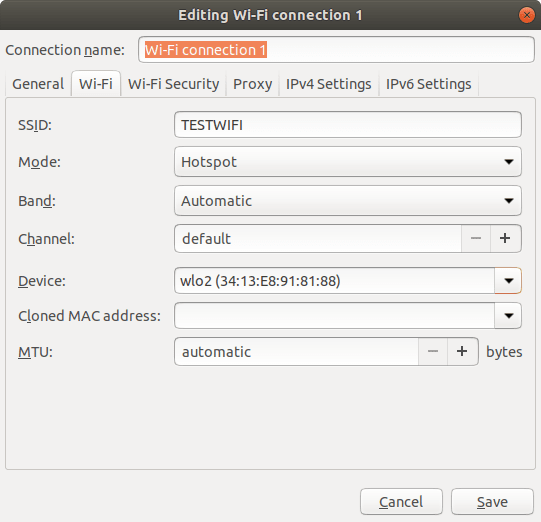Switch to the General tab
Screen dimensions: 541x522
(x=38, y=84)
